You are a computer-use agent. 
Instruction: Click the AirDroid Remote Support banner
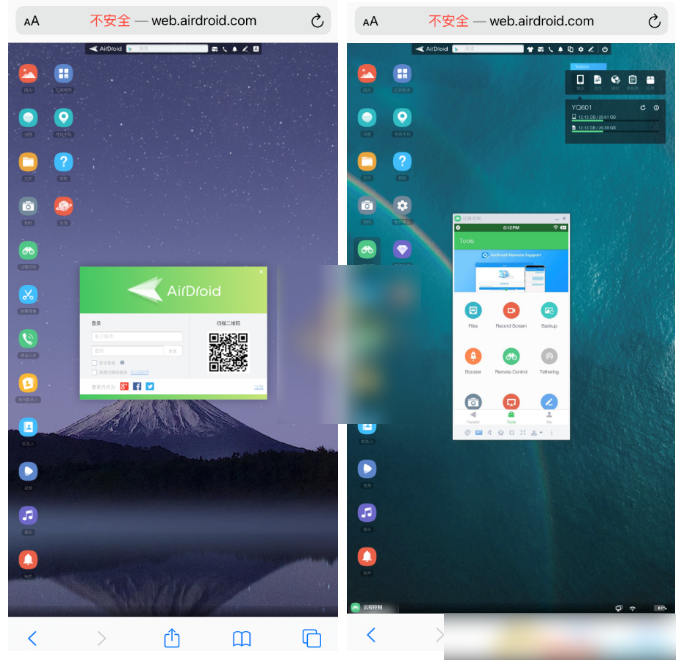point(511,271)
